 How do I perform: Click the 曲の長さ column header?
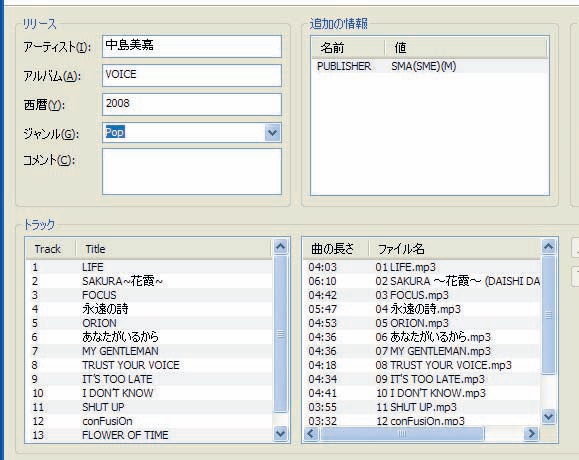click(336, 249)
